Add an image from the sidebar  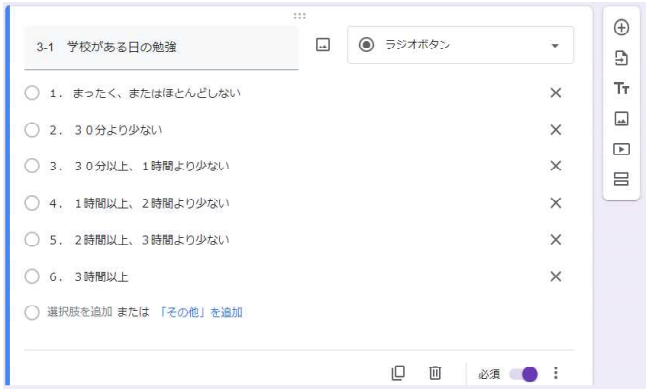click(621, 119)
